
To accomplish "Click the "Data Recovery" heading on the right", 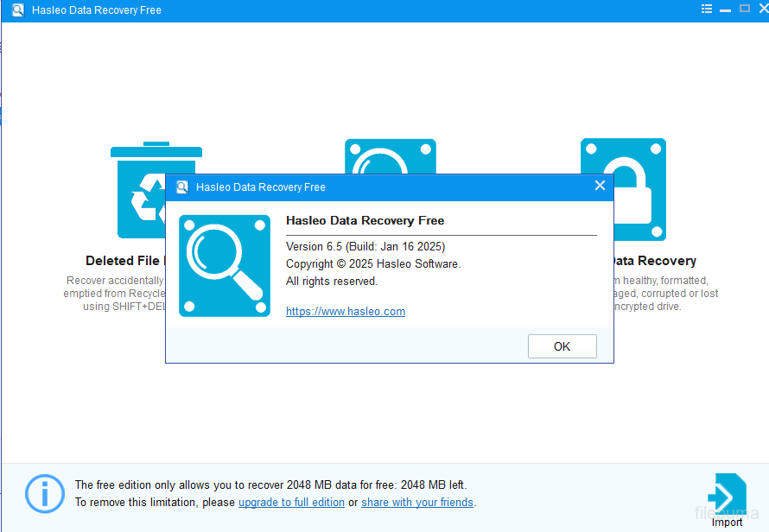I will point(653,261).
